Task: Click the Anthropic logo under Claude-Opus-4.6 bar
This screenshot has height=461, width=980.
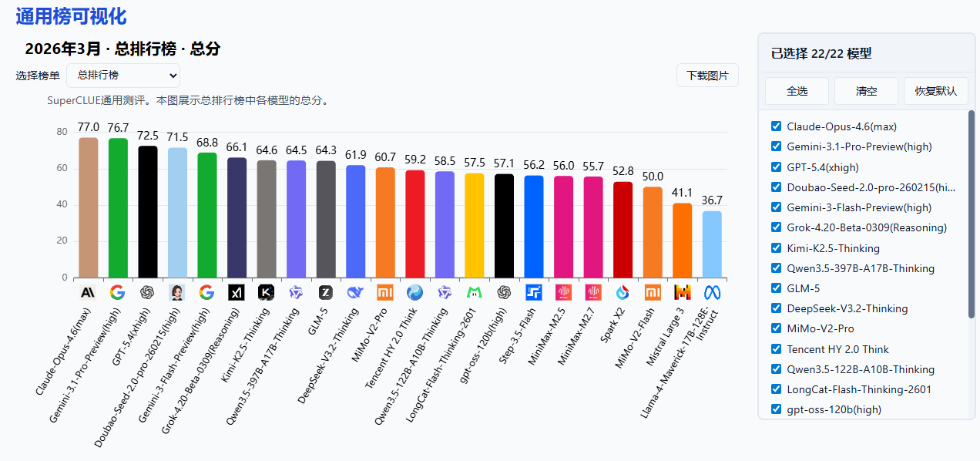Action: (88, 293)
